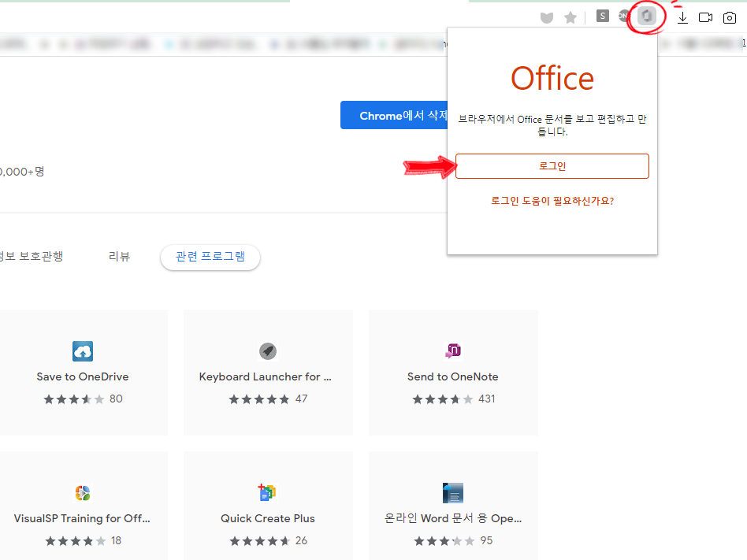The image size is (747, 560).
Task: Click the VisualSP Training extension icon
Action: (82, 492)
